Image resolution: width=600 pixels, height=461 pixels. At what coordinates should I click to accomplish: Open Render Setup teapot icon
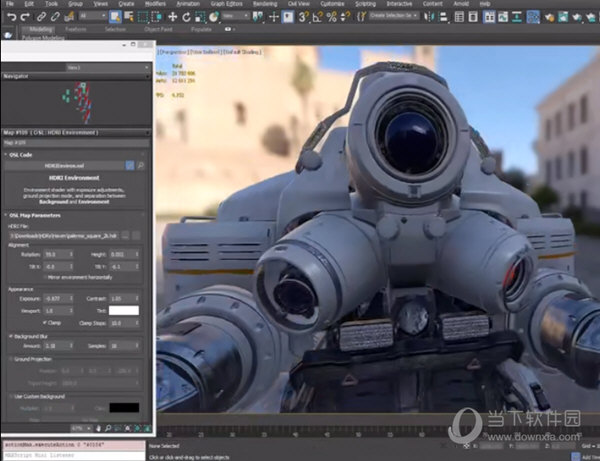[x=549, y=17]
